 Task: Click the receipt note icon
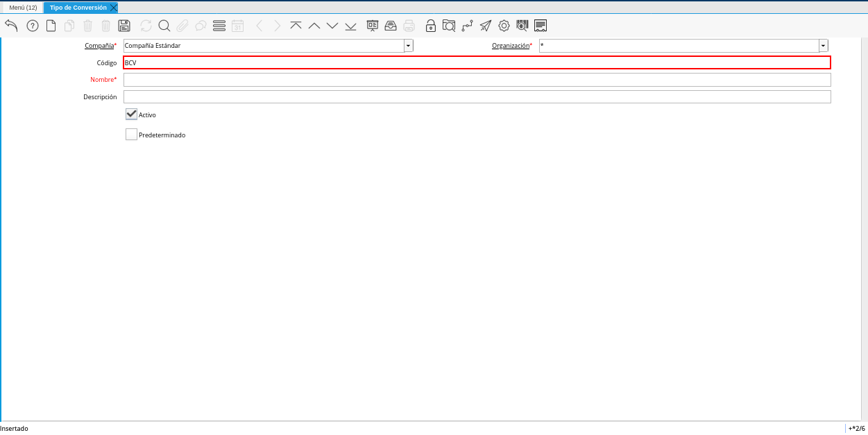tap(541, 26)
